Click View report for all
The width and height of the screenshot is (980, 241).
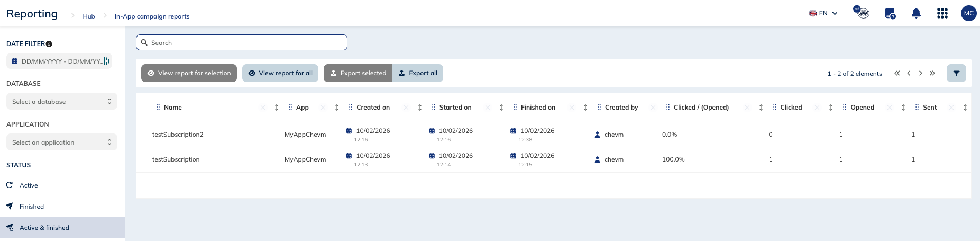coord(280,73)
